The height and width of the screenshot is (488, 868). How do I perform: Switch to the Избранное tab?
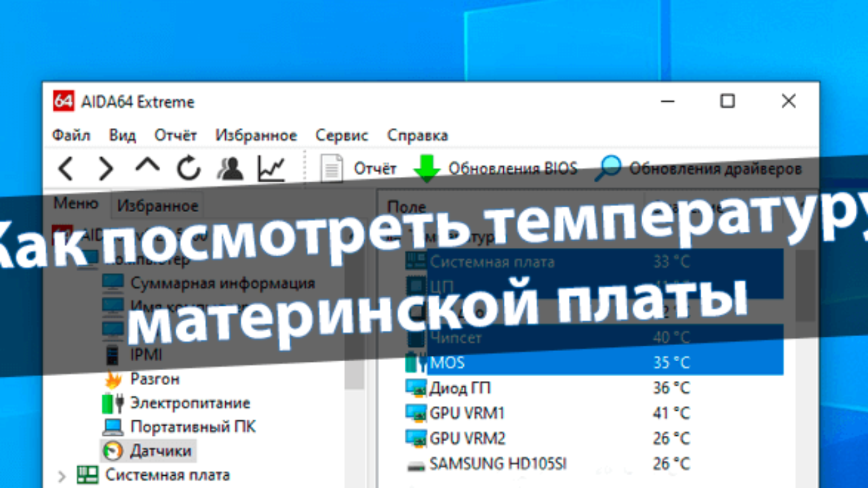pos(157,205)
